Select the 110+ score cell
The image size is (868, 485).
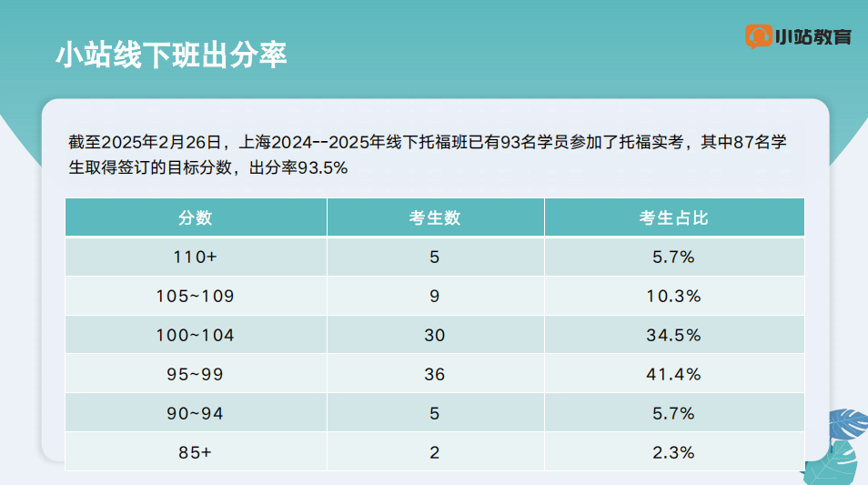click(196, 257)
